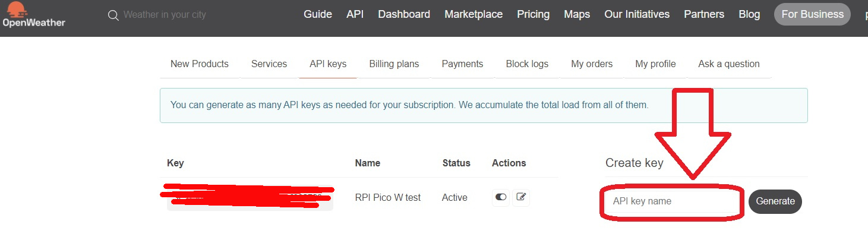Viewport: 868px width, 243px height.
Task: Select the Billing plans tab
Action: 394,64
